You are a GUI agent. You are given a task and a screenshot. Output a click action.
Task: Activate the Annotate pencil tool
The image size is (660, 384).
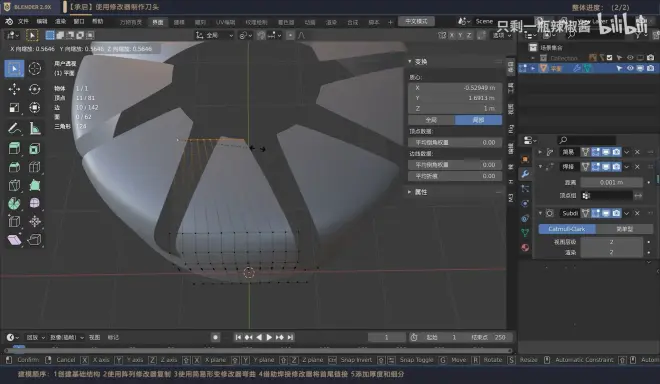(x=14, y=128)
